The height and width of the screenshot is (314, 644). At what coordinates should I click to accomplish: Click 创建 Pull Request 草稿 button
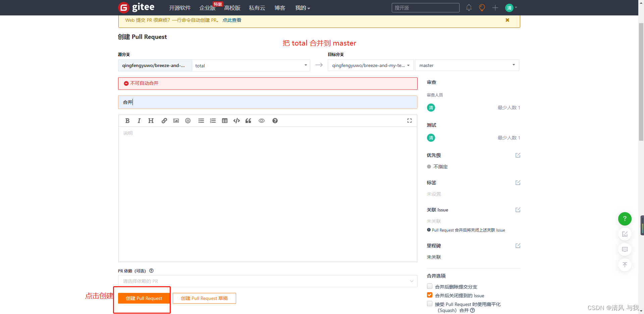coord(204,298)
